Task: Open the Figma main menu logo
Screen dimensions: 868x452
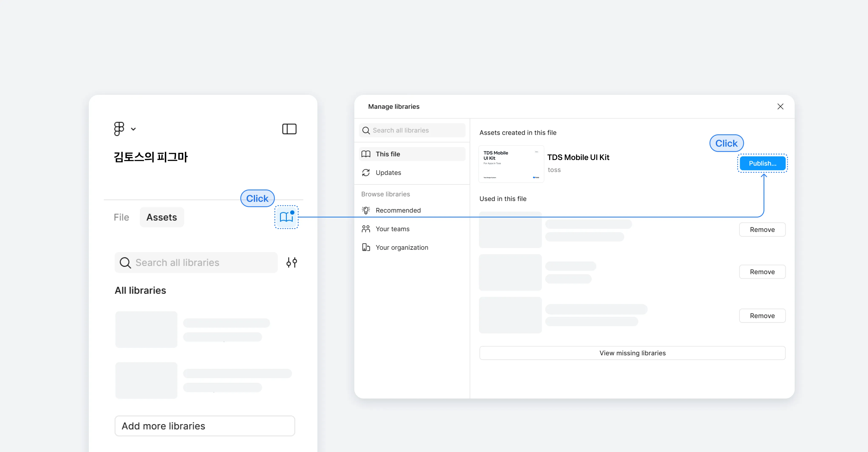Action: point(119,129)
